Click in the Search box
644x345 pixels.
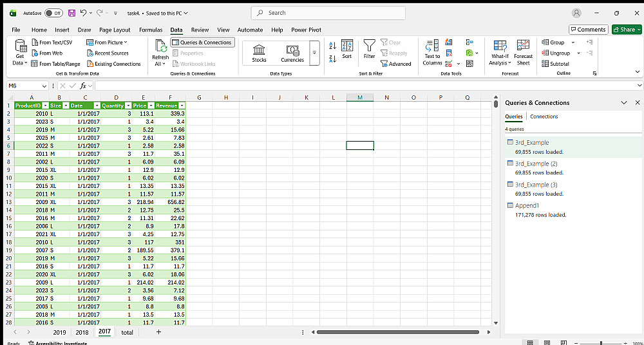coord(328,13)
